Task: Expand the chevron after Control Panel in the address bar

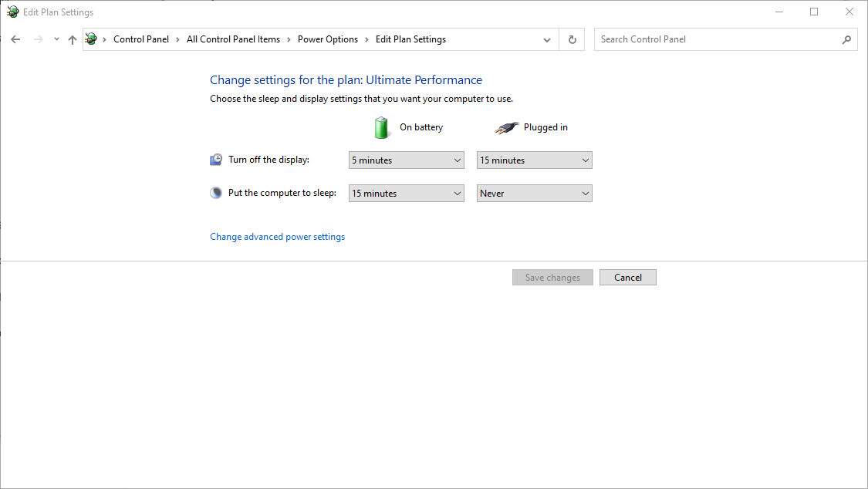Action: (x=177, y=40)
